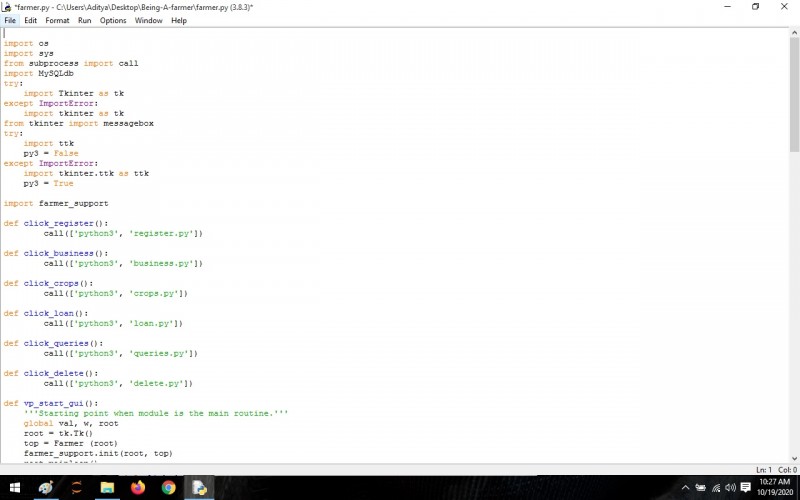800x500 pixels.
Task: Place cursor on 'import sys' line
Action: point(29,53)
